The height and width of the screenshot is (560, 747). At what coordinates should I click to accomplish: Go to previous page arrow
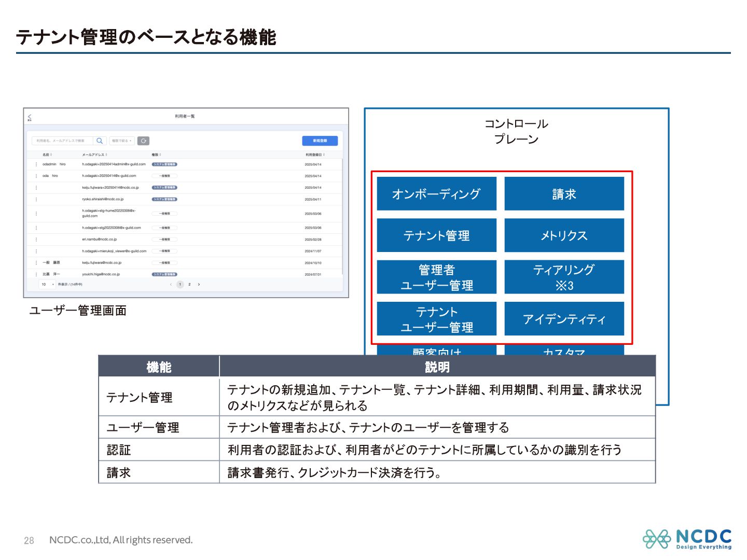[x=171, y=285]
